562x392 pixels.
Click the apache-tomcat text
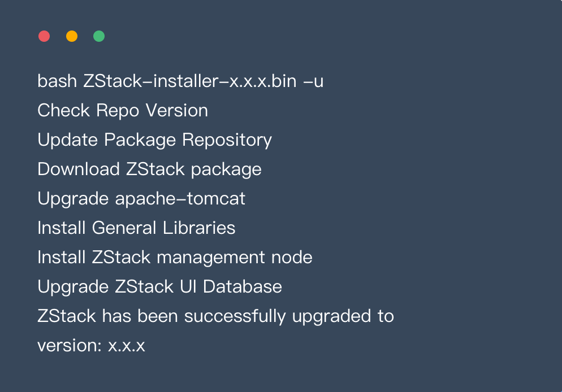pos(180,199)
